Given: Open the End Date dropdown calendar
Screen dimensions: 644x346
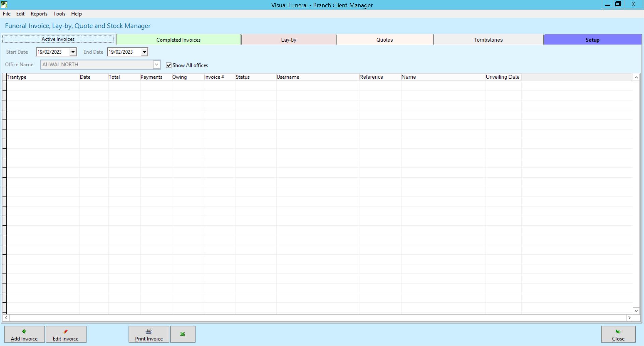Looking at the screenshot, I should (144, 52).
